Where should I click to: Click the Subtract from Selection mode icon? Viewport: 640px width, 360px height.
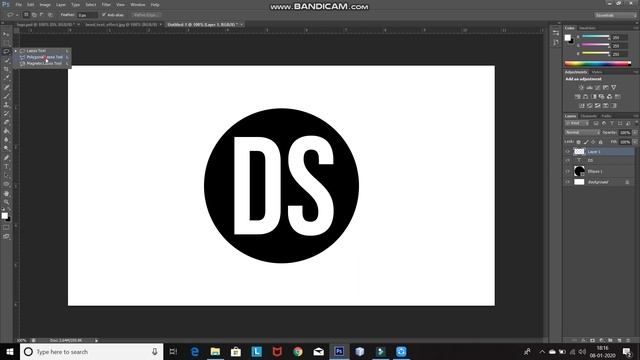coord(42,15)
